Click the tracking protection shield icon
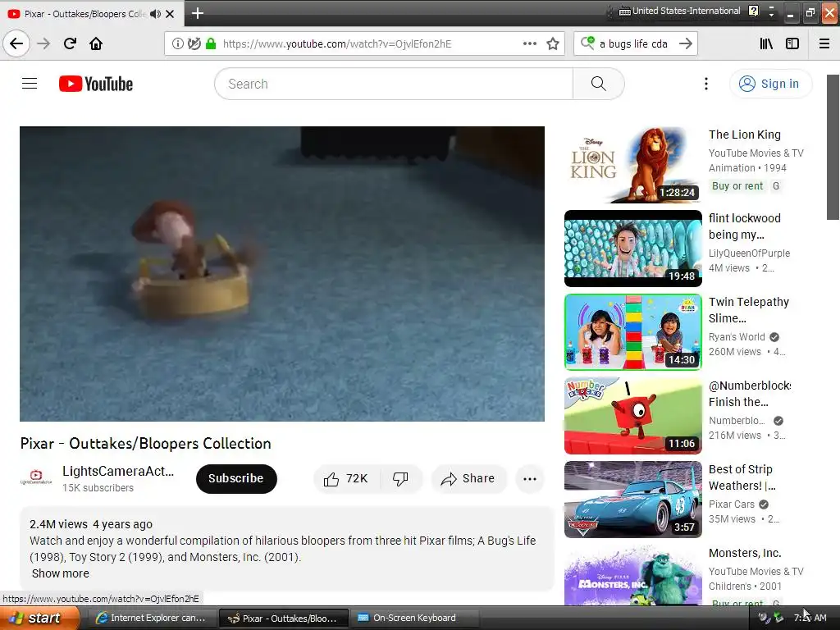 194,44
